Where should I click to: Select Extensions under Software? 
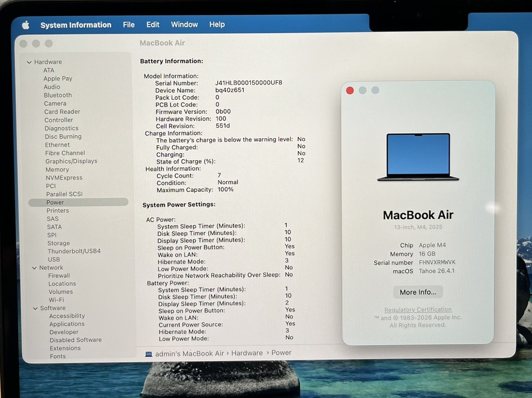pos(65,348)
